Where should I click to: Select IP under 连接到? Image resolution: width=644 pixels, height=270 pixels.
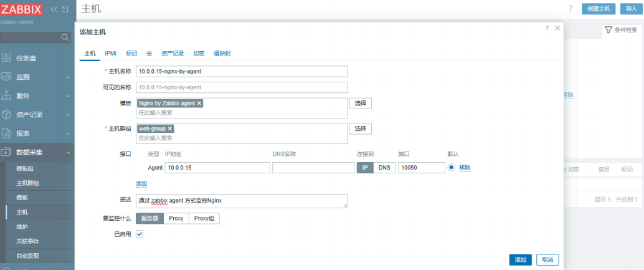[x=365, y=168]
